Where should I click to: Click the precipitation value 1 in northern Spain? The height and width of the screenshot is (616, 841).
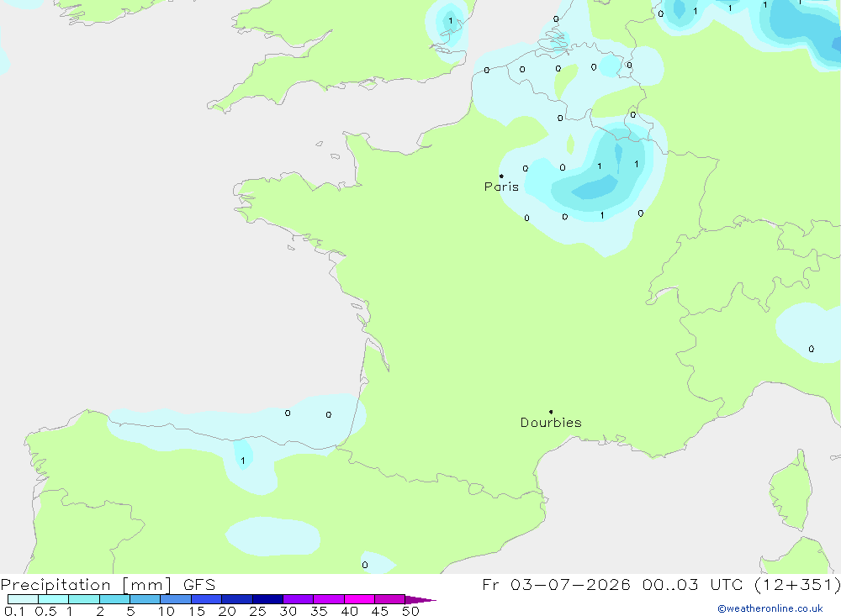click(x=243, y=461)
